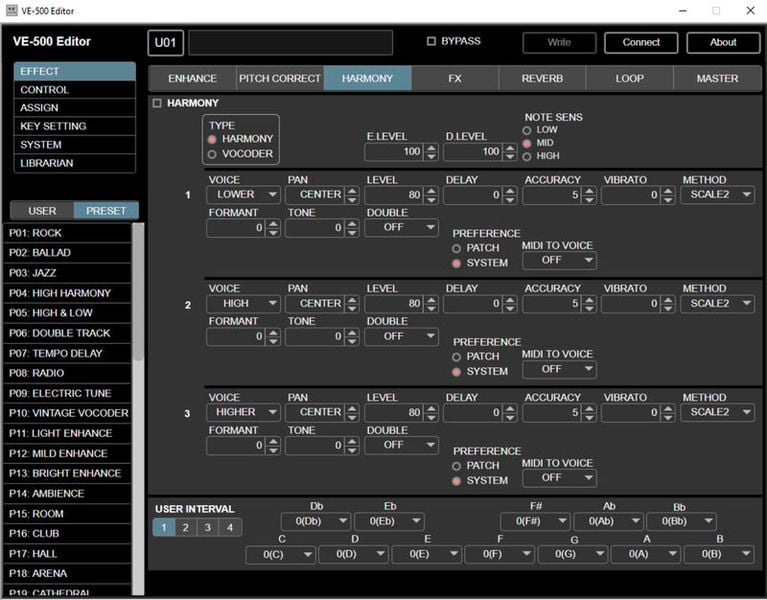Click the voice 3 TONE stepper arrows

pyautogui.click(x=352, y=445)
